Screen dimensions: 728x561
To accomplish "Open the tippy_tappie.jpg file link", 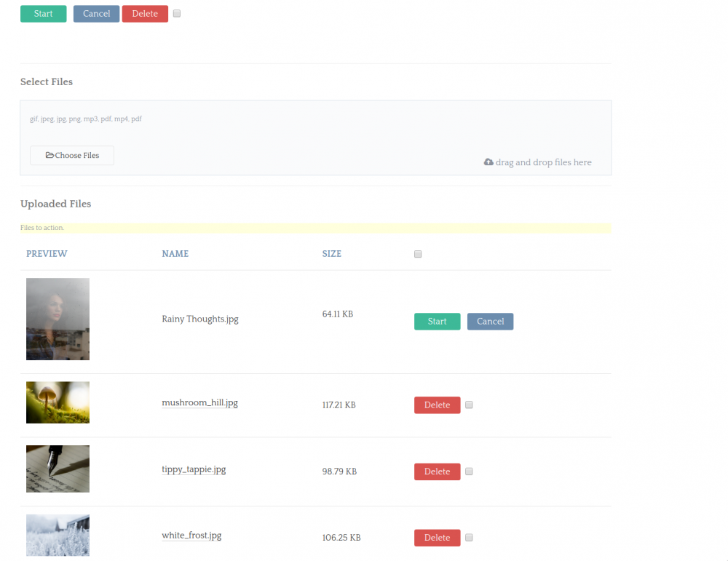I will pyautogui.click(x=194, y=469).
